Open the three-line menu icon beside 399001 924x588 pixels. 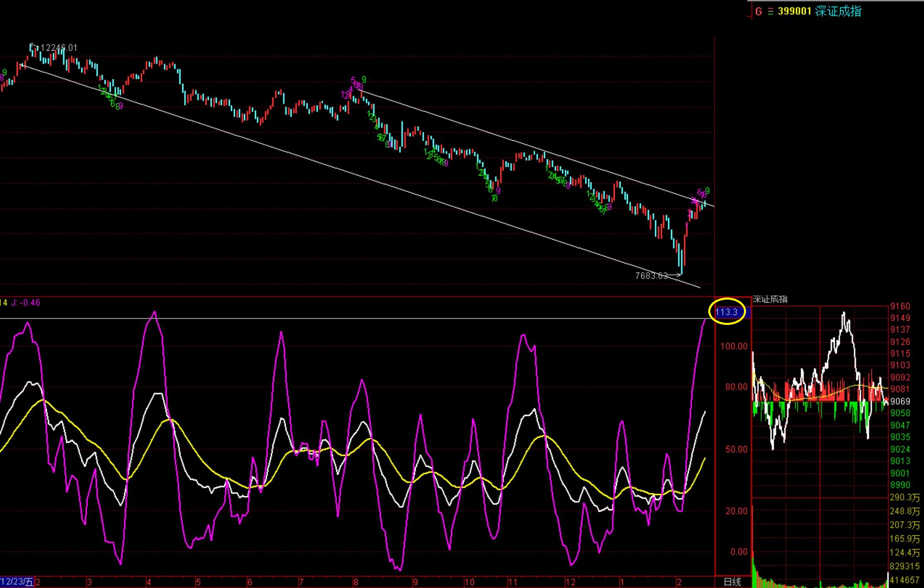tap(770, 11)
